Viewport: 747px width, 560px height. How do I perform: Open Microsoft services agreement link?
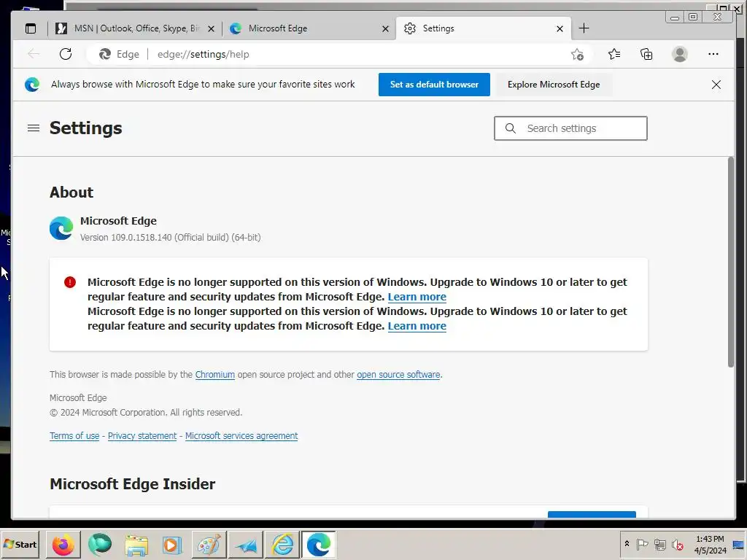coord(241,436)
